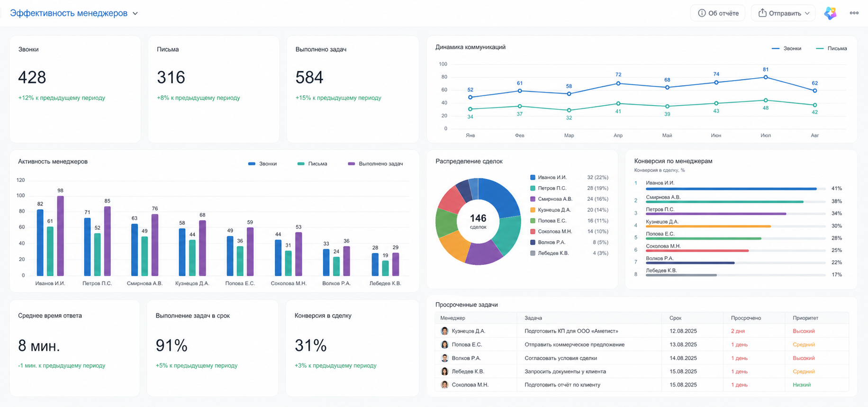
Task: Click the Выполнено задач 584 metric value
Action: 309,77
